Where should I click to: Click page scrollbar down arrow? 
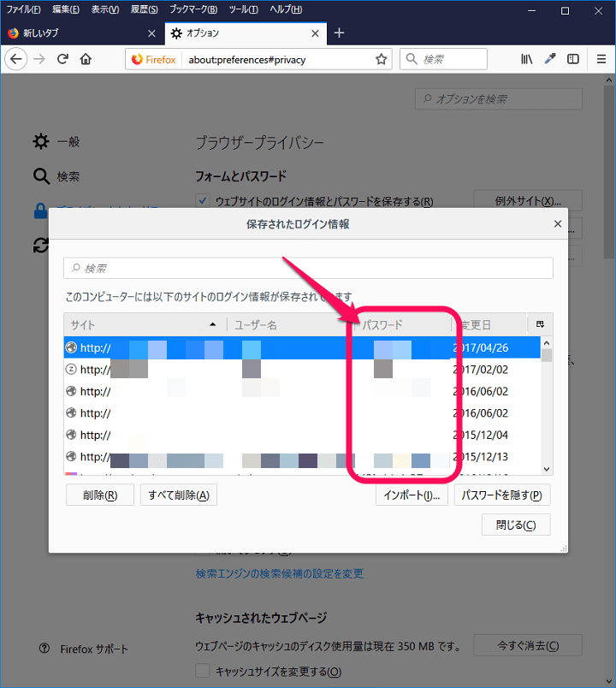[x=609, y=681]
